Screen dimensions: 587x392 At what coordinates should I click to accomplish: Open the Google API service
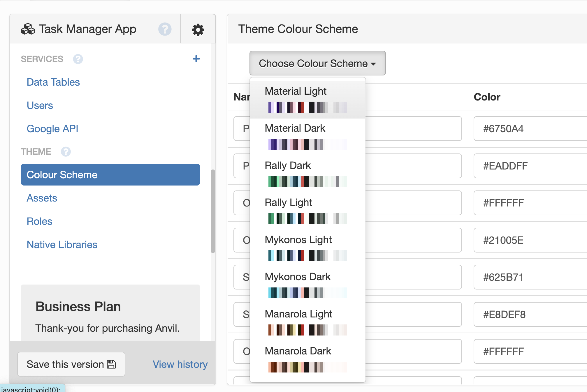coord(52,129)
